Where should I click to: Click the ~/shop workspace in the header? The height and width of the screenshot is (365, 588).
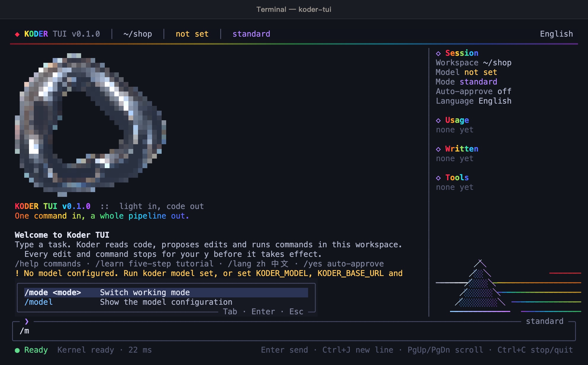[138, 34]
